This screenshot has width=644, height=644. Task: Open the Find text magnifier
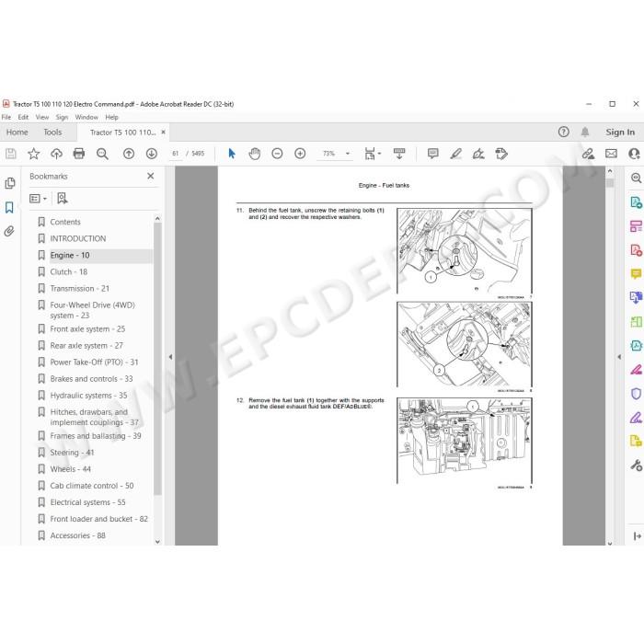tap(102, 154)
